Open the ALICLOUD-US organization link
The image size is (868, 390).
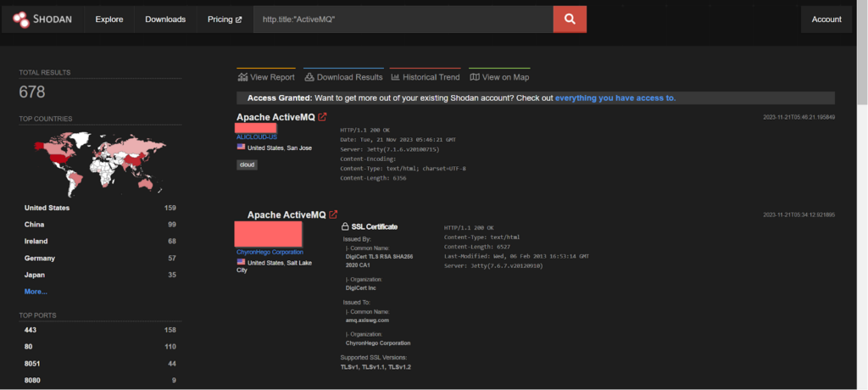pos(256,136)
